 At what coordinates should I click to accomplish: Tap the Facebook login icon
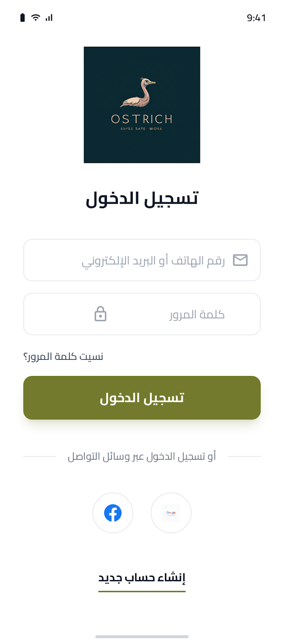(113, 513)
